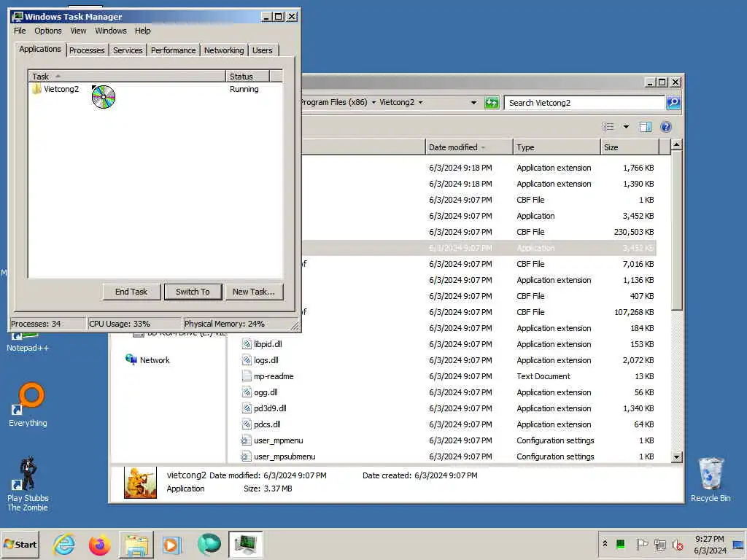The image size is (747, 560).
Task: Open the Options menu in Task Manager
Action: (x=48, y=31)
